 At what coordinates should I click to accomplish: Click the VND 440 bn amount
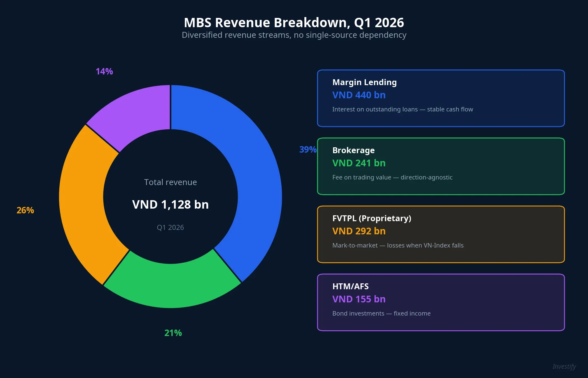pyautogui.click(x=359, y=95)
